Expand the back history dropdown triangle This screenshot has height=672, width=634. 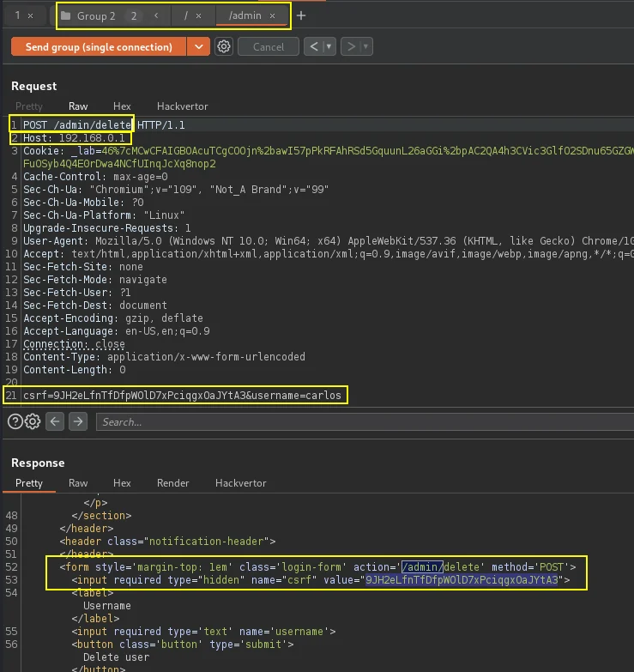(x=329, y=46)
